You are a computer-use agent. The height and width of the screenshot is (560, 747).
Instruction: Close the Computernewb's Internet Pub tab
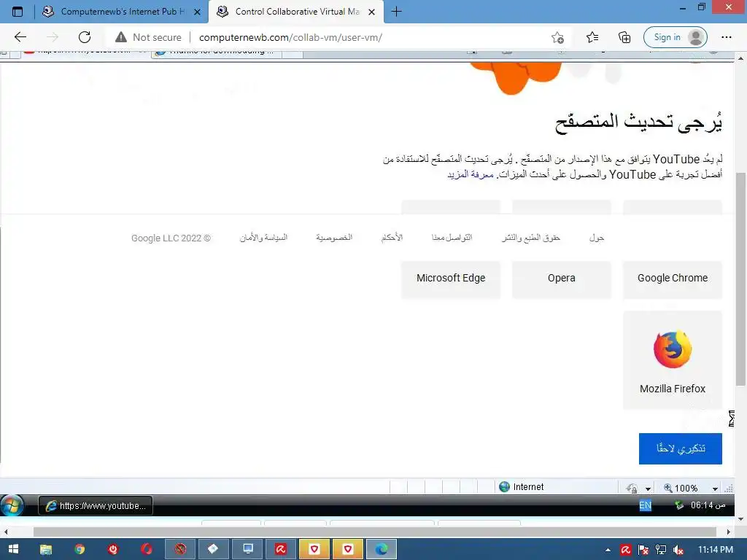197,12
